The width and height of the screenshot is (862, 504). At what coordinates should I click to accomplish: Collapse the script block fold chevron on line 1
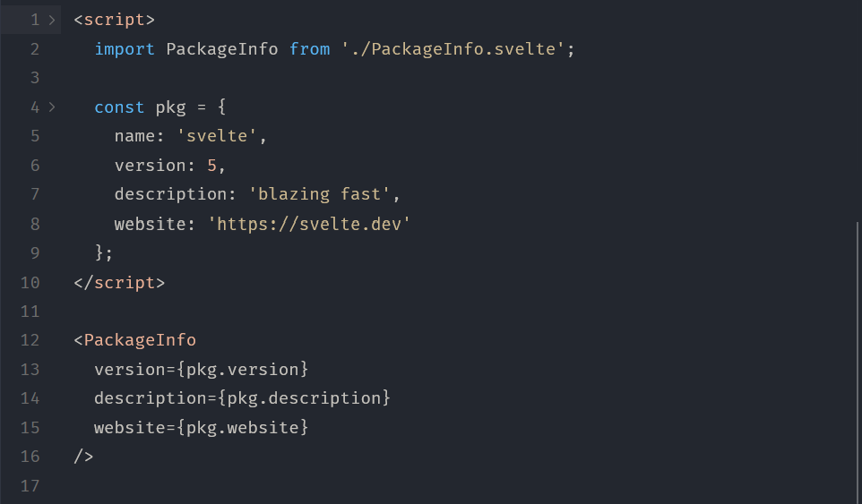coord(53,20)
